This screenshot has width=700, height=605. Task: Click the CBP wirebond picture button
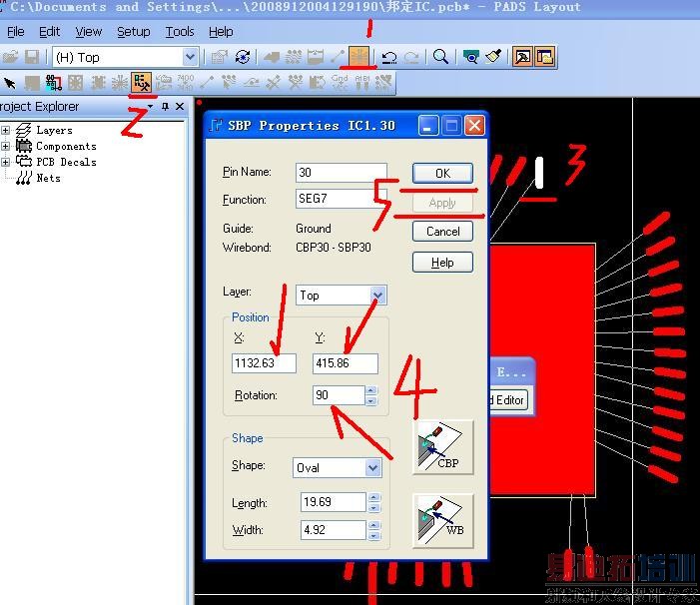coord(442,447)
